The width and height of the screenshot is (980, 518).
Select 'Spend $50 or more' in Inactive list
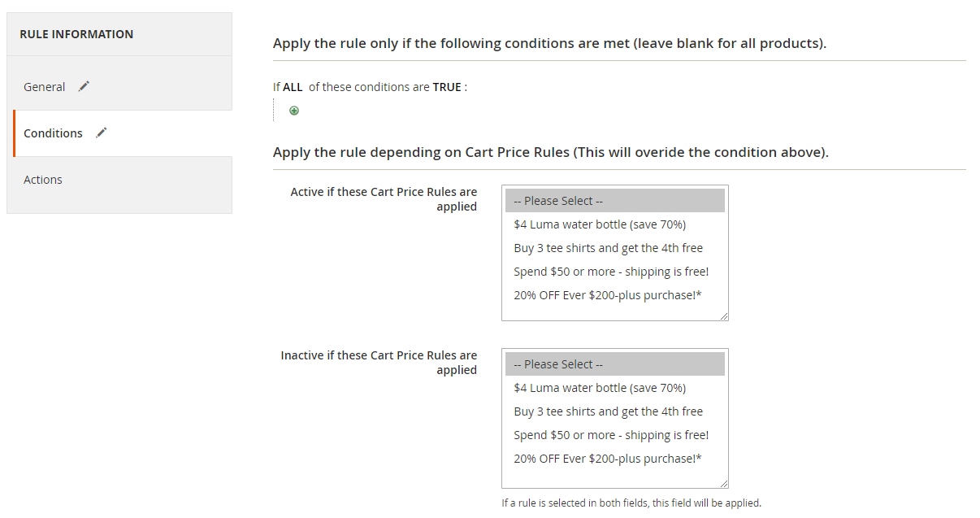click(x=611, y=435)
